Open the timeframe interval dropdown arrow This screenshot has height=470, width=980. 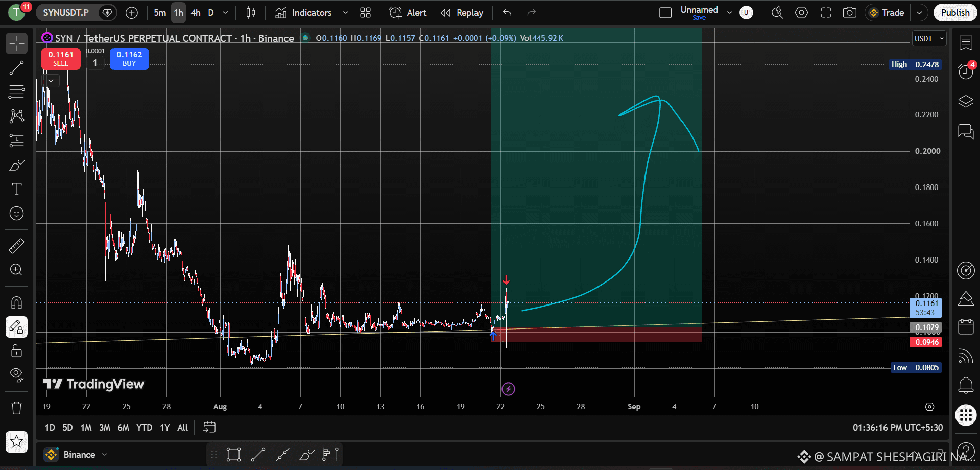[225, 13]
